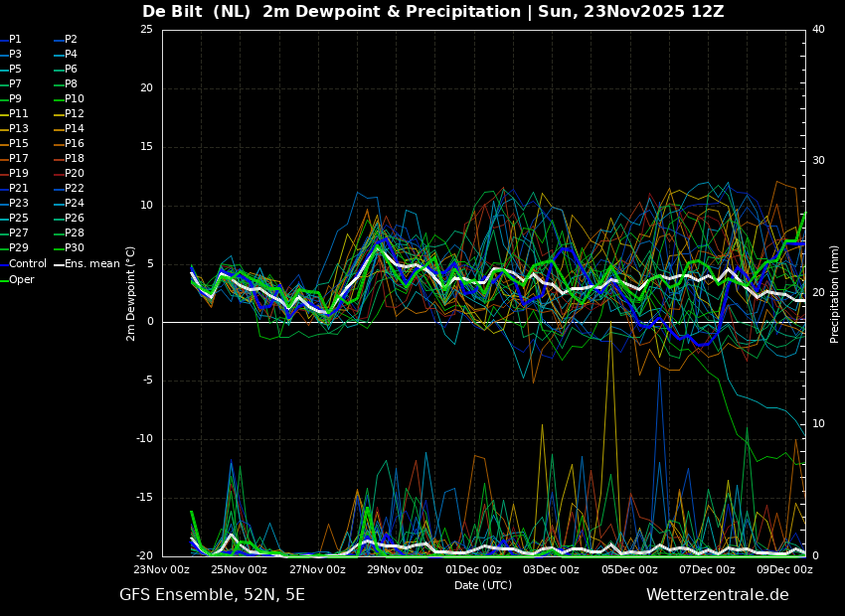Click the P12 legend color swatch
Image resolution: width=845 pixels, height=616 pixels.
click(x=59, y=114)
